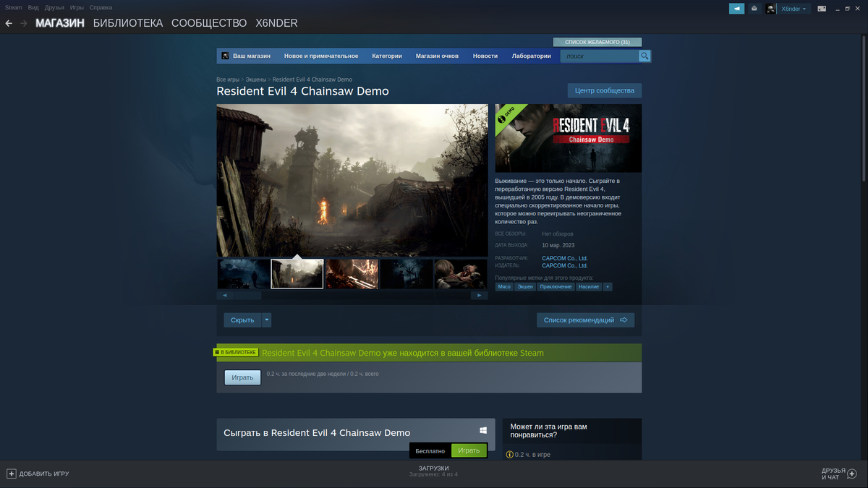Select the Мясо tag
The width and height of the screenshot is (868, 488).
coord(504,287)
